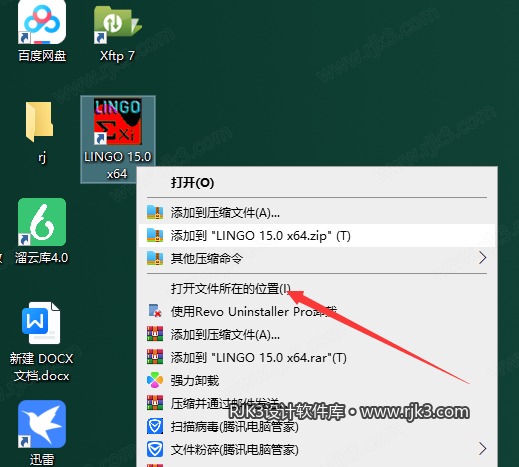Select the LINGO 15.0 x64 shortcut icon
Viewport: 519px width, 467px height.
118,139
